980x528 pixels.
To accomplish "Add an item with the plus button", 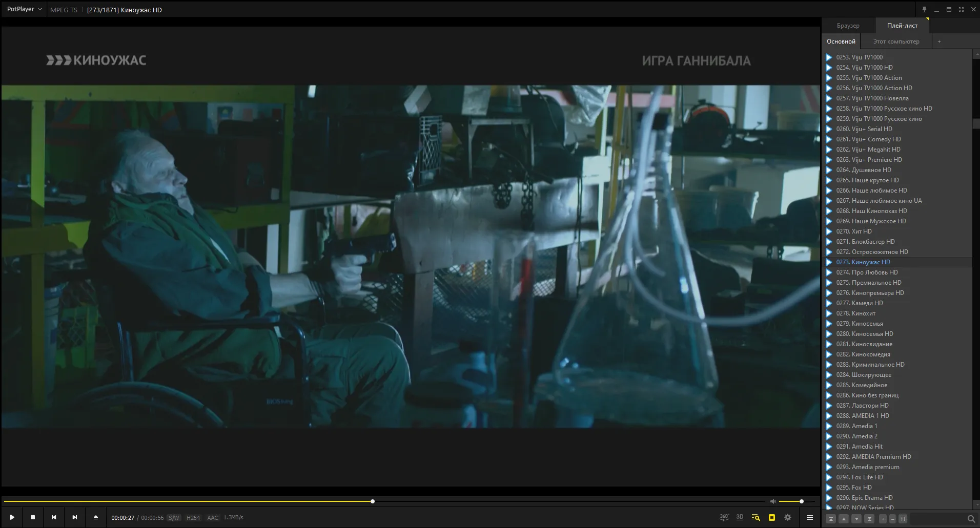I will (x=883, y=519).
